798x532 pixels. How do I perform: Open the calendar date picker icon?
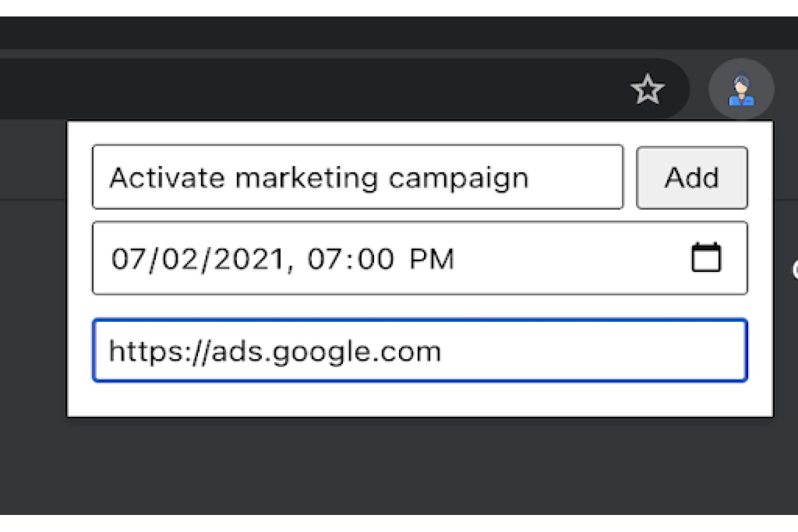point(706,258)
